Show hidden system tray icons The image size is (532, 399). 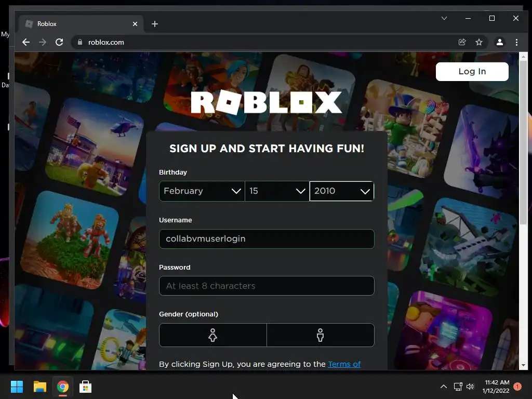coord(444,387)
